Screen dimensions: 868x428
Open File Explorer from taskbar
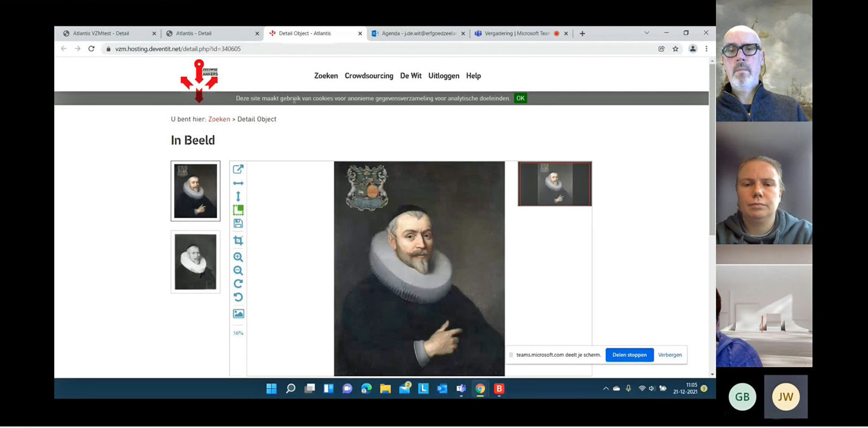pos(385,389)
